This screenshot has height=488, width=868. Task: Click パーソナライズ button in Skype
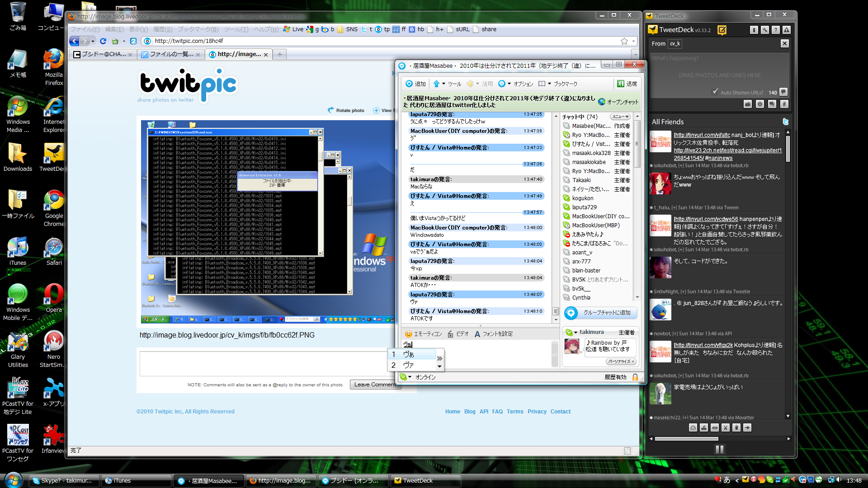pyautogui.click(x=621, y=361)
